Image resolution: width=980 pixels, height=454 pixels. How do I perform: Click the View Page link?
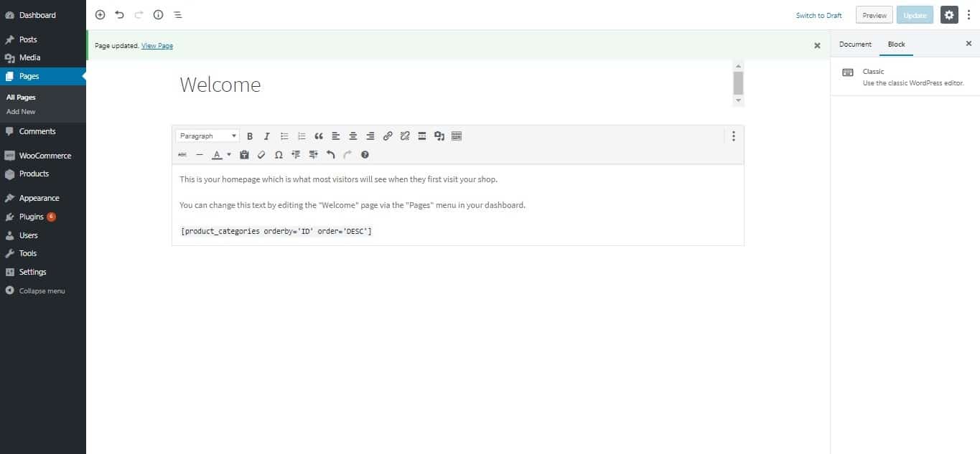pos(157,45)
